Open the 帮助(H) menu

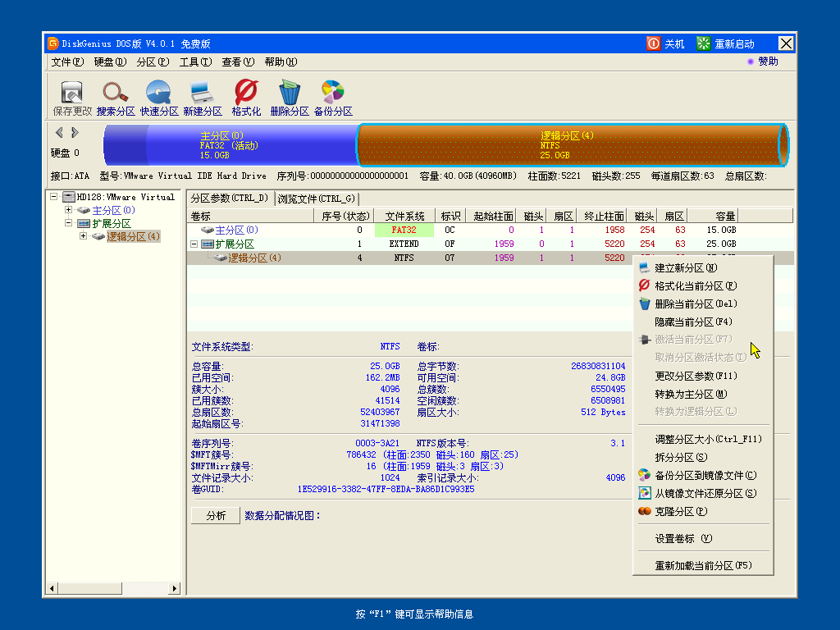(281, 62)
